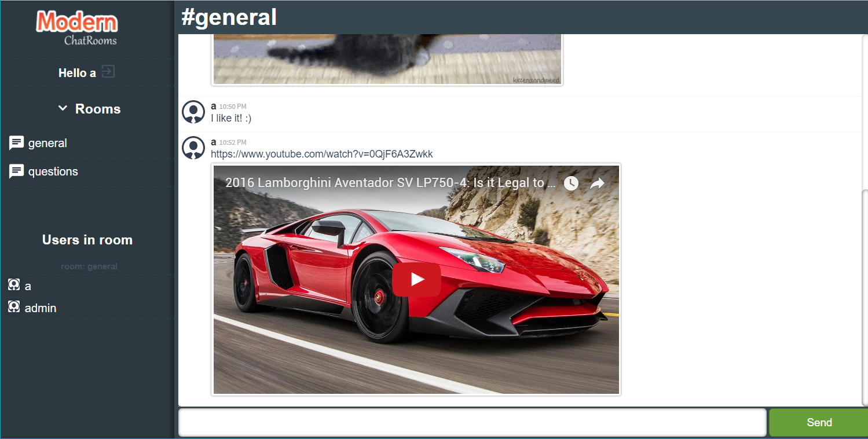The image size is (868, 439).
Task: Open the general room chat icon
Action: (16, 143)
